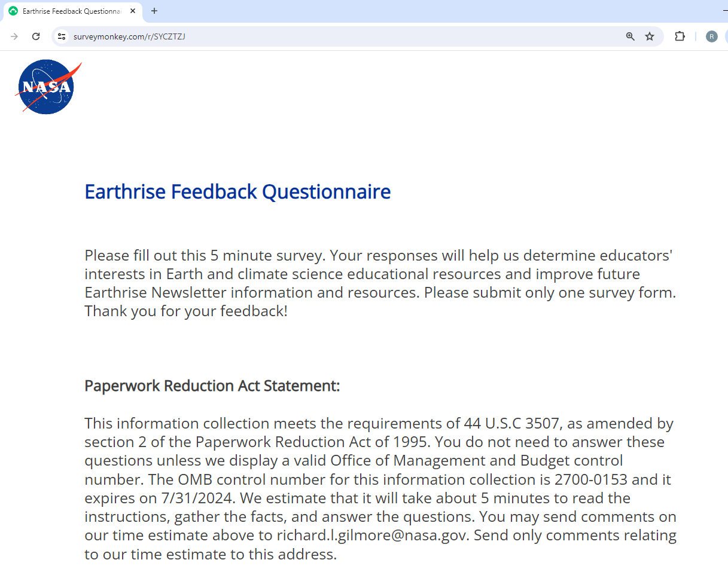Image resolution: width=728 pixels, height=572 pixels.
Task: Click the browser forward arrow
Action: [14, 36]
